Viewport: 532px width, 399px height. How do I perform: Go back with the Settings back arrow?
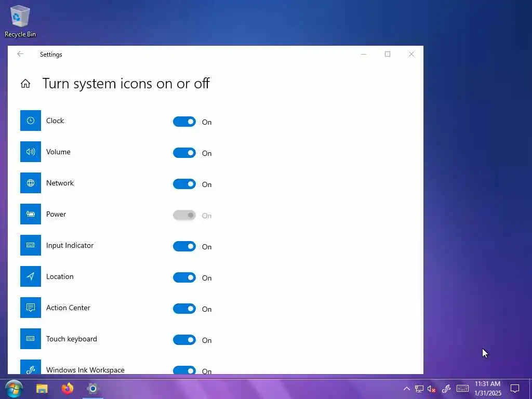coord(20,54)
